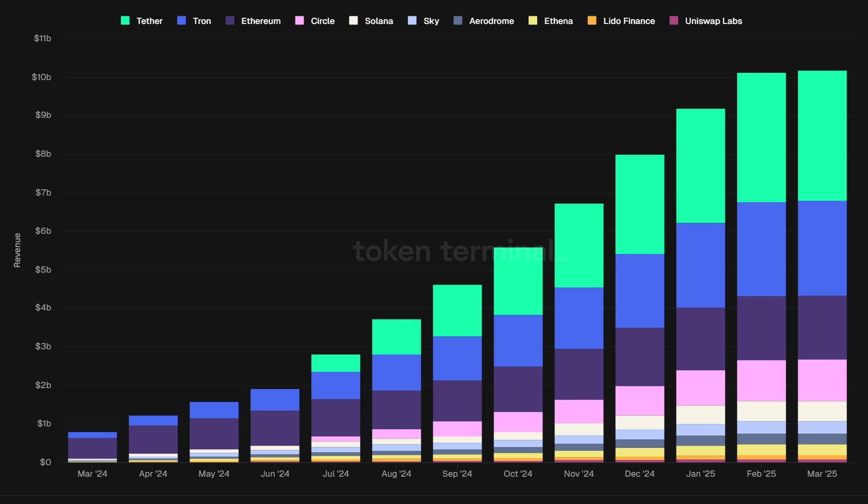Select the Ethereum segment in Jan '25 bar
Screen dimensions: 868x504
tap(700, 339)
